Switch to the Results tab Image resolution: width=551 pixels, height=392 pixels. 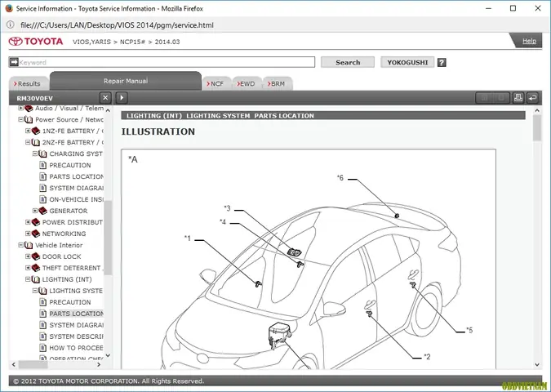click(29, 83)
